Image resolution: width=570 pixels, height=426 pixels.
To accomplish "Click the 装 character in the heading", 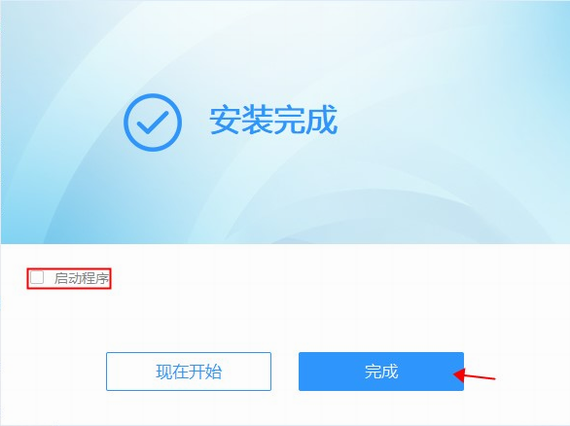I will point(257,120).
